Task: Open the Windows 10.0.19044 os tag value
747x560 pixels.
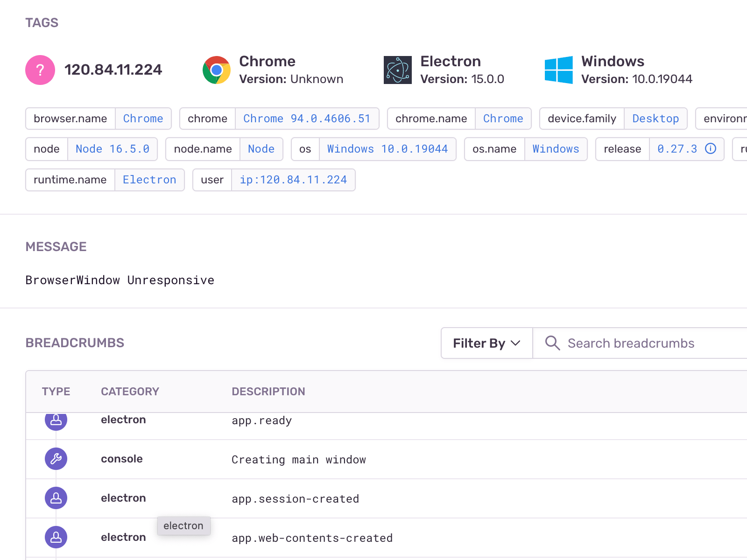Action: point(388,149)
